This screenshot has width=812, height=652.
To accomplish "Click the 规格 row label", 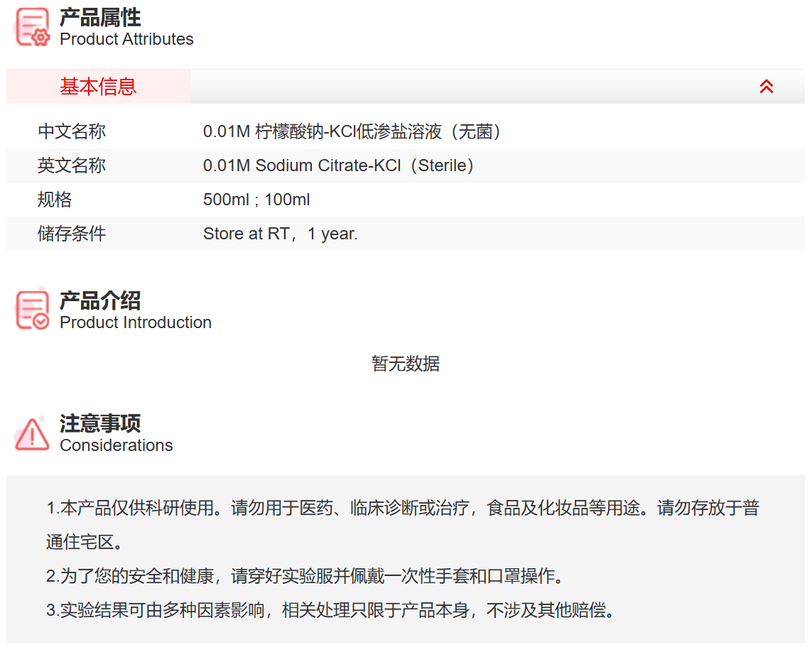I will click(55, 200).
